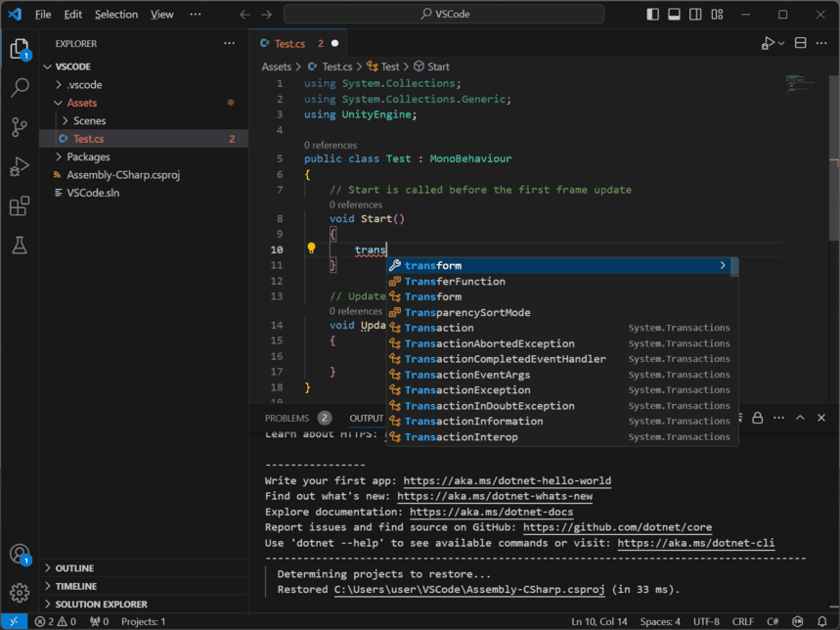Click the editor minimap
This screenshot has height=630, width=840.
[805, 86]
